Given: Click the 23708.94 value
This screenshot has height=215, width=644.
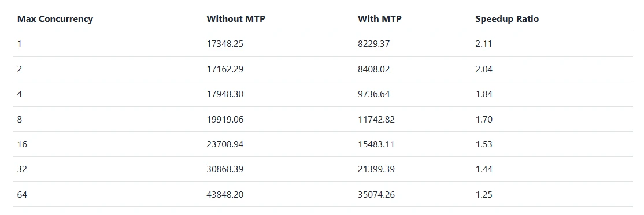Looking at the screenshot, I should pos(225,144).
